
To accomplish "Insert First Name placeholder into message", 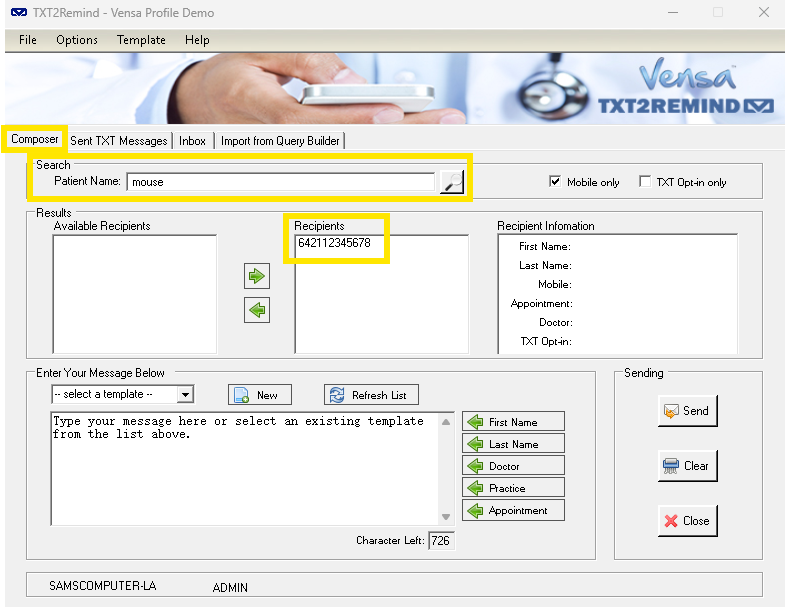I will [x=513, y=422].
